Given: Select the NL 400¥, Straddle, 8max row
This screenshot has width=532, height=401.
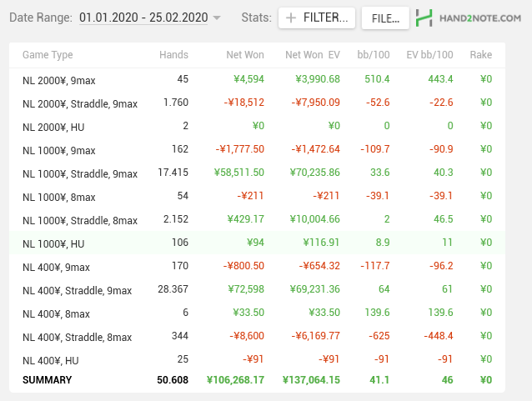Looking at the screenshot, I should click(257, 337).
